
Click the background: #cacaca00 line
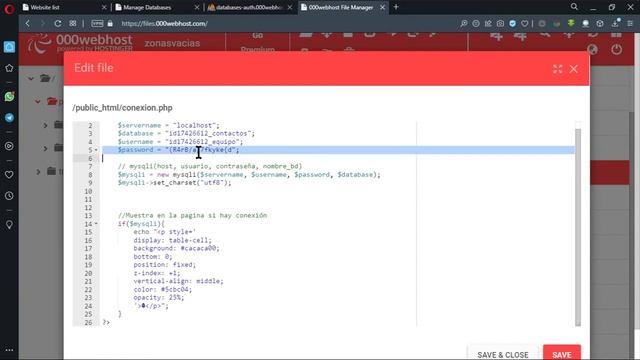pyautogui.click(x=176, y=249)
